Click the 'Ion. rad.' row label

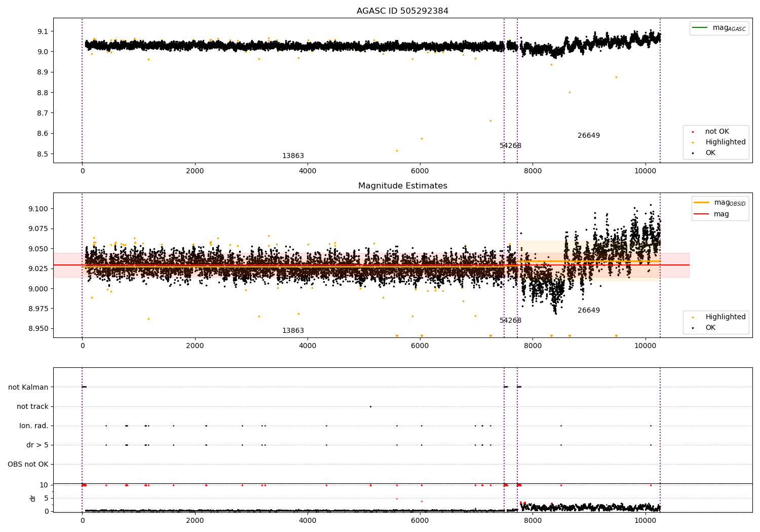34,426
